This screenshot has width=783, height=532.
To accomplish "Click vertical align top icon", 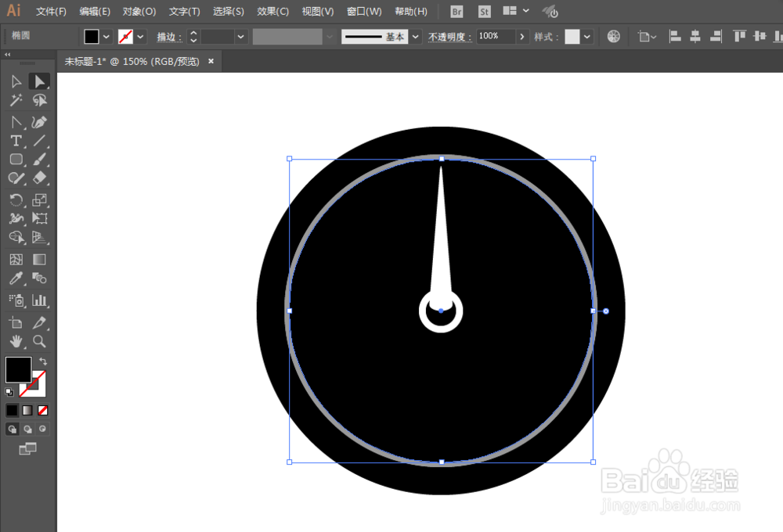I will coord(740,37).
